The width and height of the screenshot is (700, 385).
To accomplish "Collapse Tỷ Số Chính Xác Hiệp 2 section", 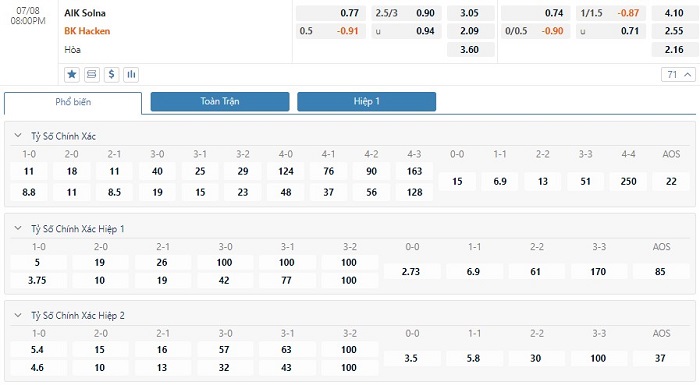I will 18,315.
